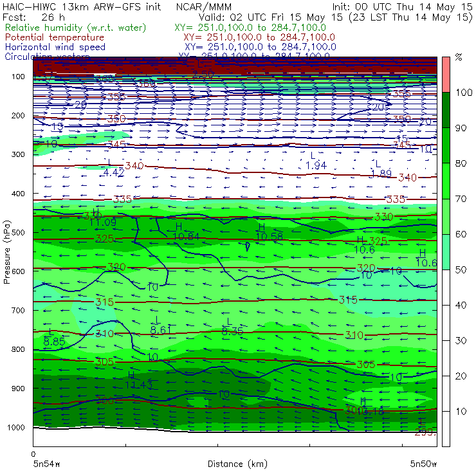Select the 'Init: 00 UTC Thu 14 May 15' text
This screenshot has width=476, height=476.
pyautogui.click(x=402, y=6)
